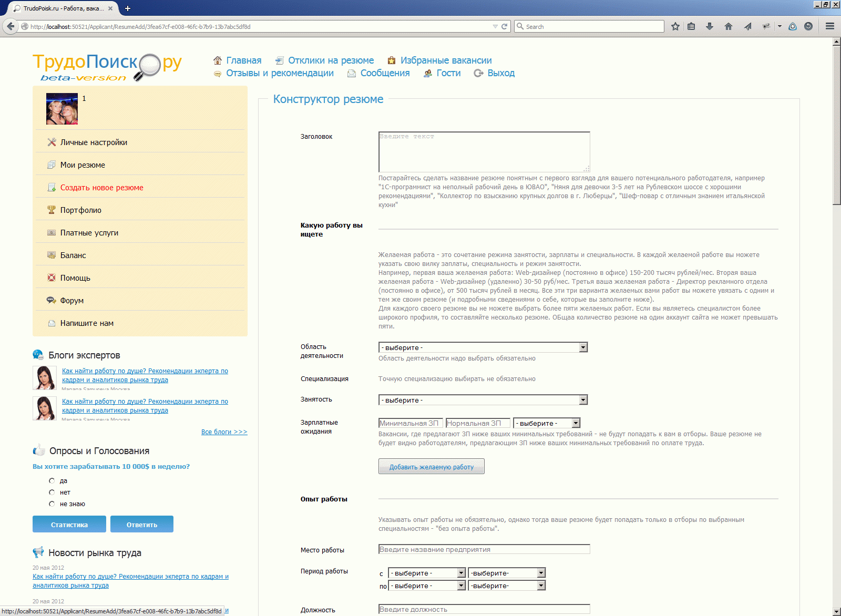Submit the poll with the Ответить button

[x=142, y=524]
